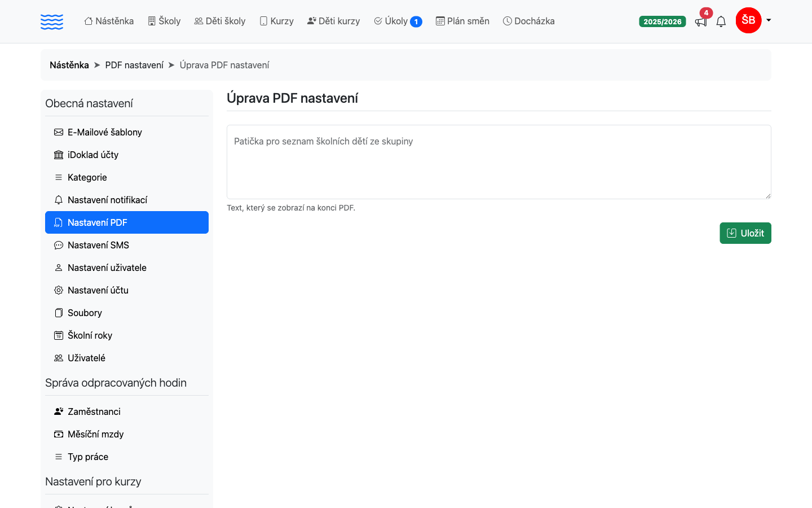Open the notification bell icon
The height and width of the screenshot is (508, 812).
[x=721, y=21]
